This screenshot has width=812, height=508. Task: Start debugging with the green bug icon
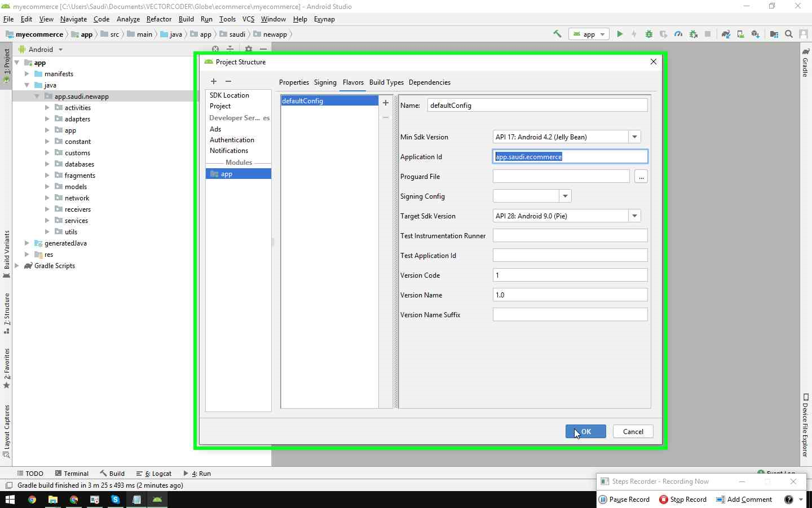pyautogui.click(x=649, y=34)
